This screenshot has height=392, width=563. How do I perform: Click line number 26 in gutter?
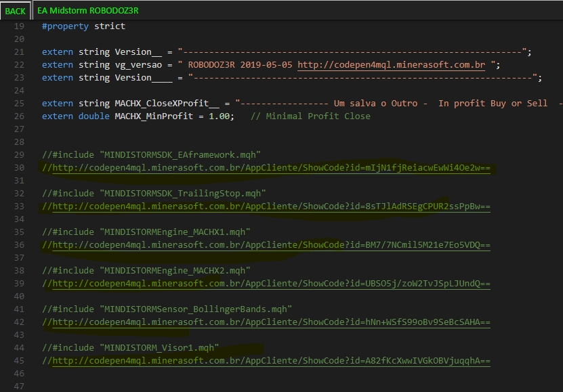(x=20, y=116)
